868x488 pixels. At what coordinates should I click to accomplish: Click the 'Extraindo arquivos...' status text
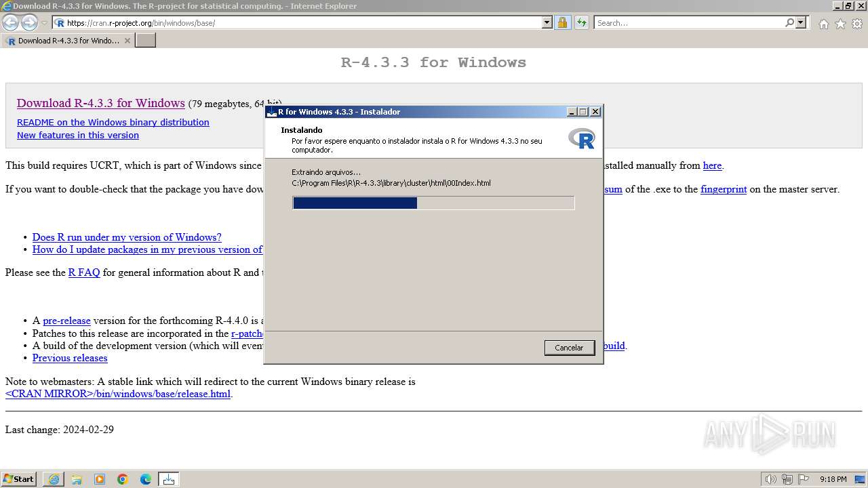coord(326,172)
